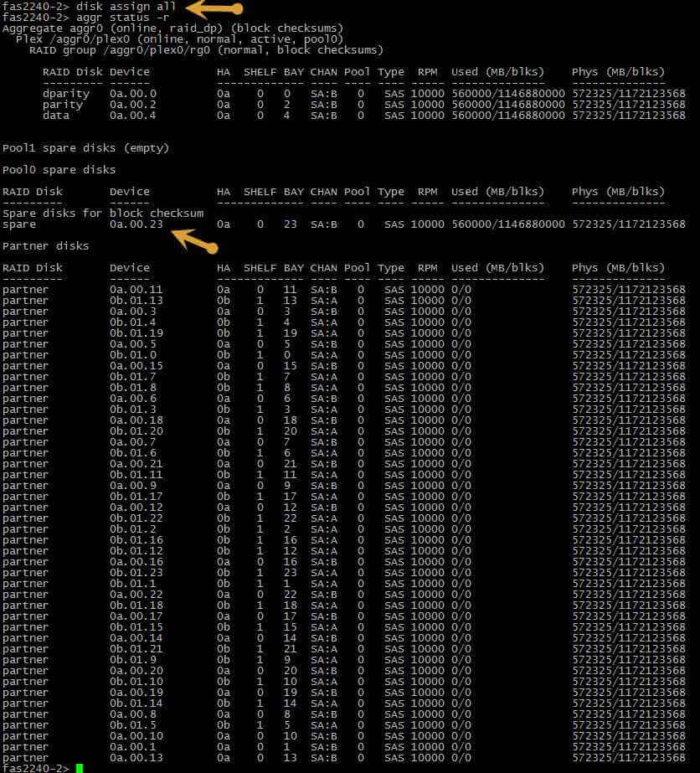Click partner device "0a.00.5"
Viewport: 700px width, 773px height.
click(x=132, y=343)
